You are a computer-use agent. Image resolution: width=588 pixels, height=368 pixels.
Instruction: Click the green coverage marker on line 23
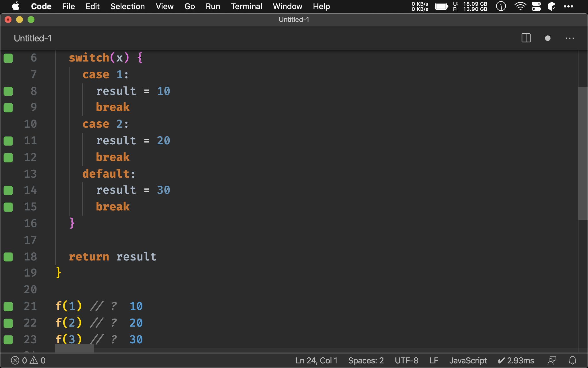[x=8, y=340]
